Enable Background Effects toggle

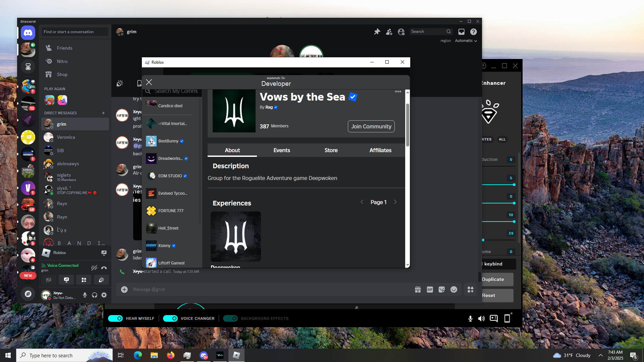tap(230, 318)
